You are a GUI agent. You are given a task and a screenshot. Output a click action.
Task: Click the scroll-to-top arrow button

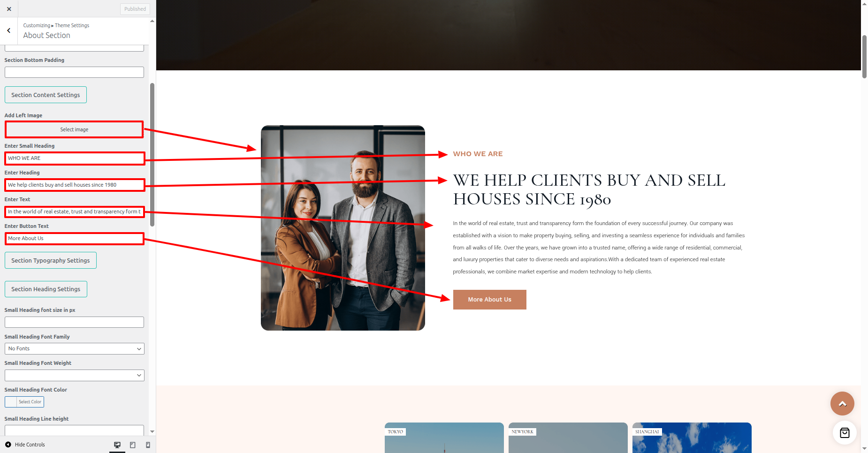pyautogui.click(x=842, y=403)
